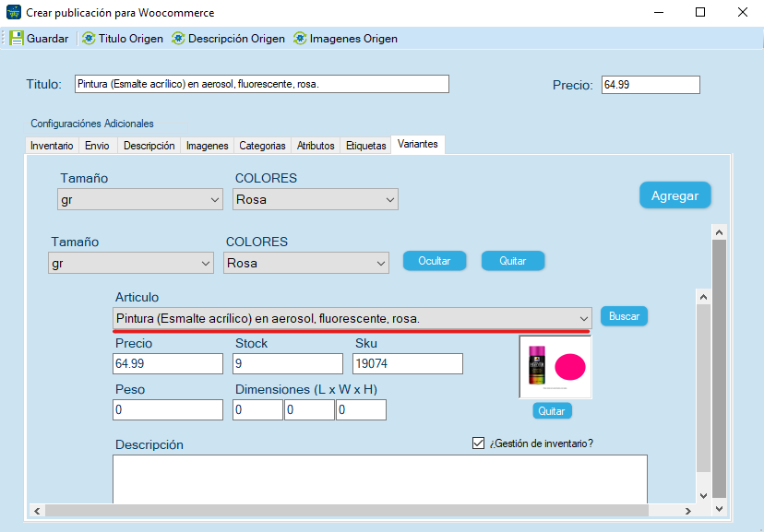
Task: Click horizontal scrollbar left arrow
Action: pyautogui.click(x=37, y=511)
